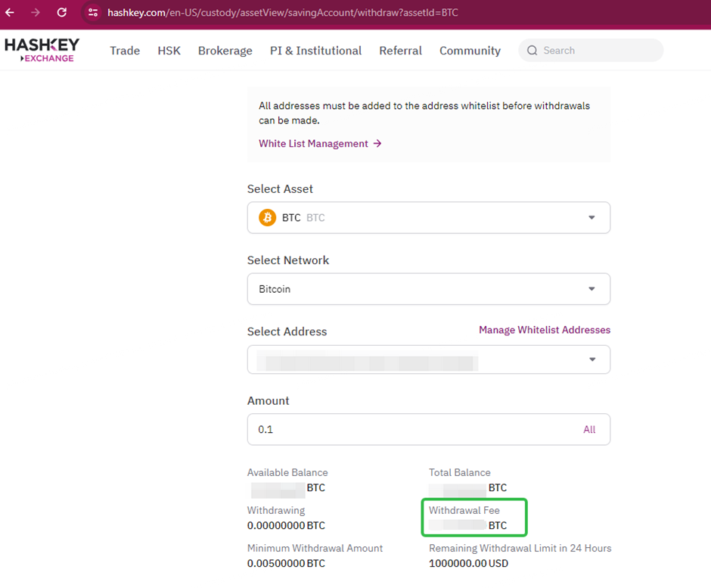
Task: Click Manage Whitelist Addresses
Action: [544, 330]
